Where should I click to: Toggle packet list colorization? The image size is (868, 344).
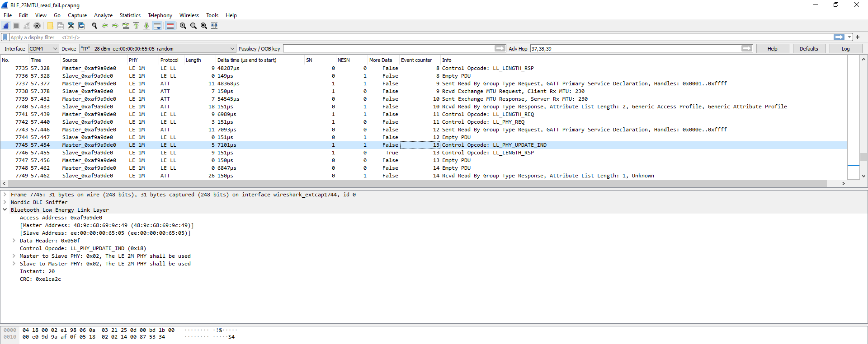tap(170, 26)
